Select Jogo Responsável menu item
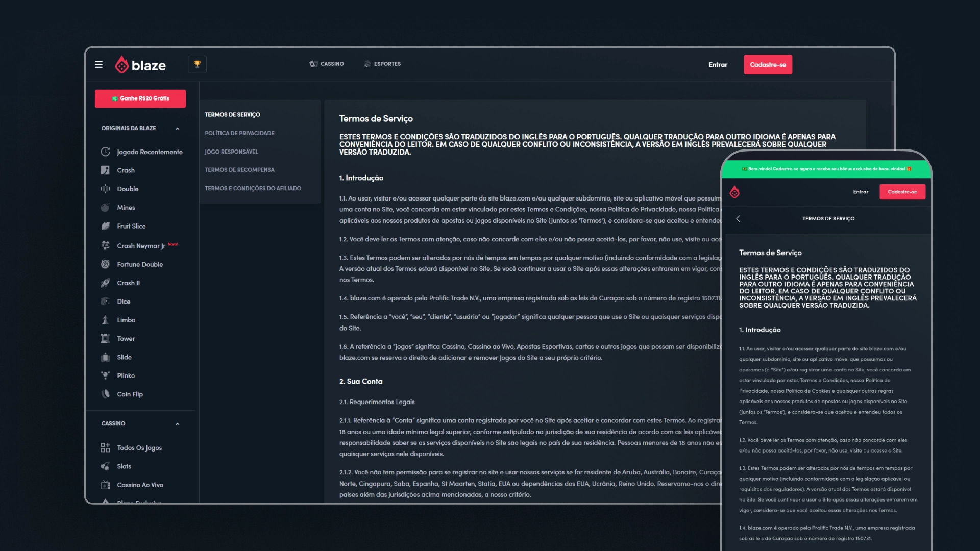Image resolution: width=980 pixels, height=551 pixels. (x=231, y=152)
